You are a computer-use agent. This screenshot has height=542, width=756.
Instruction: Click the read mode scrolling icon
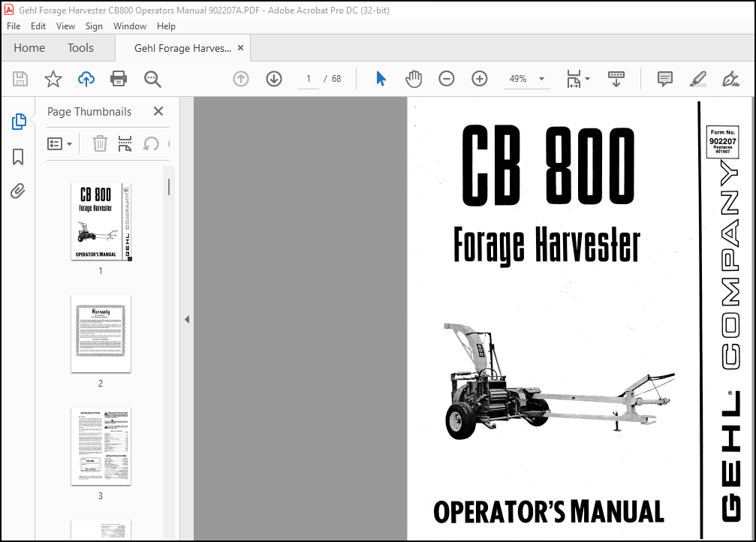coord(616,79)
